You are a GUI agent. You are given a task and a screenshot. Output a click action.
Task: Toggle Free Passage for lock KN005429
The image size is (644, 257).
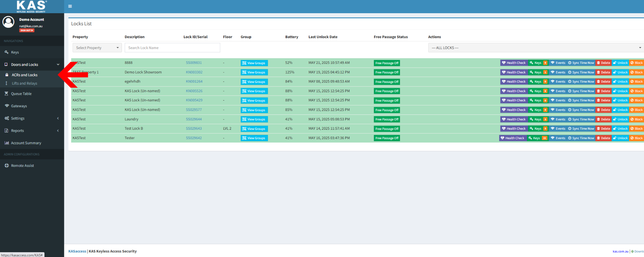[x=387, y=101]
